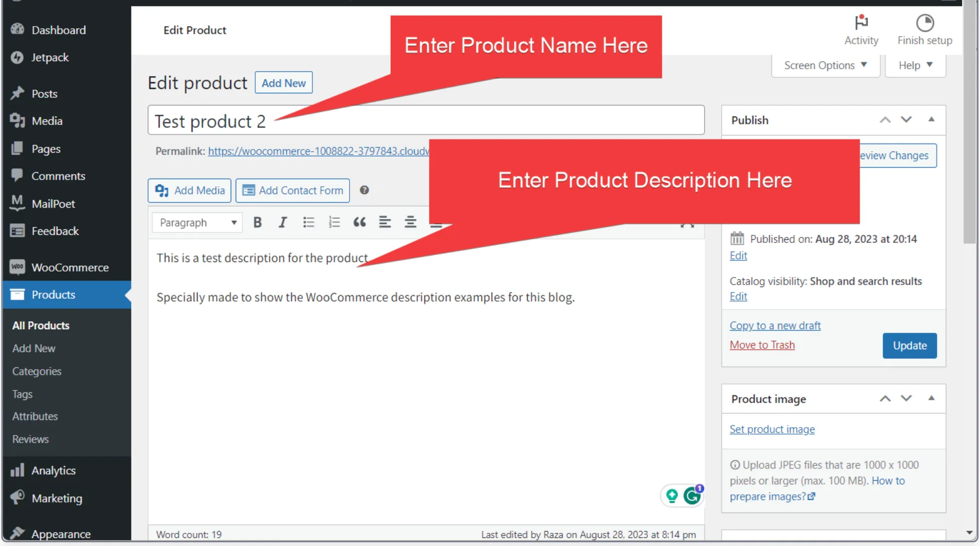The image size is (980, 546).
Task: Open the Activity panel
Action: pos(861,30)
